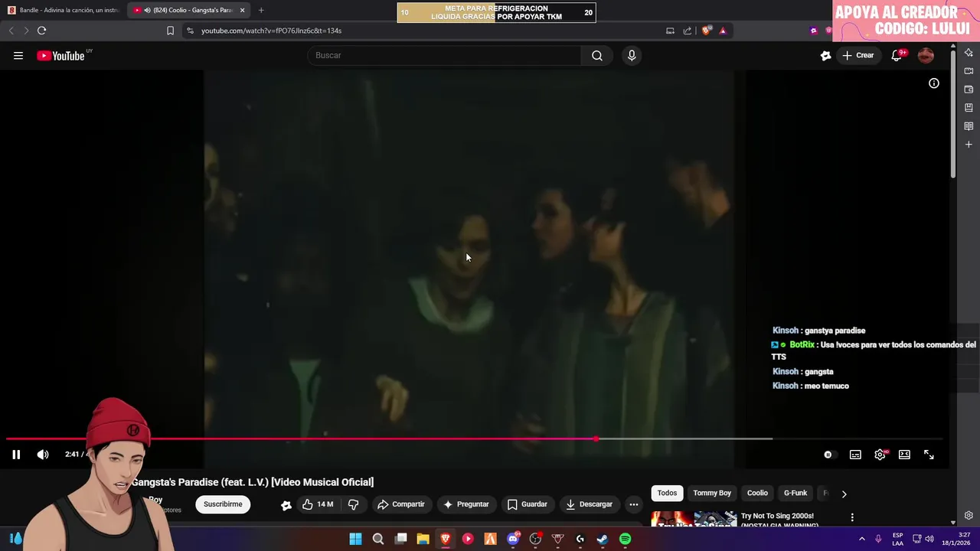Focus the Buscar search field
This screenshot has height=551, width=980.
tap(445, 55)
